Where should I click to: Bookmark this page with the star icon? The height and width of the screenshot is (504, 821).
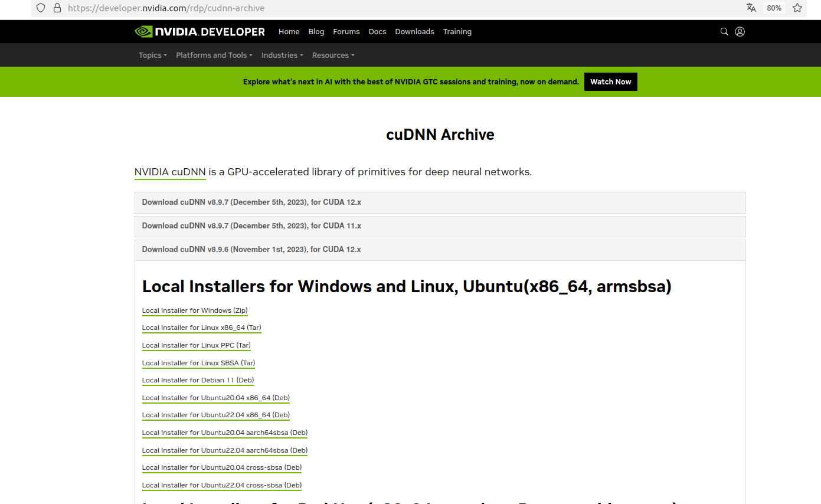click(797, 8)
